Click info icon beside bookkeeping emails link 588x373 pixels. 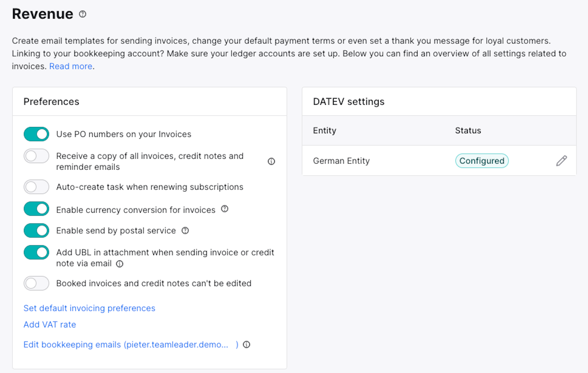(x=246, y=345)
